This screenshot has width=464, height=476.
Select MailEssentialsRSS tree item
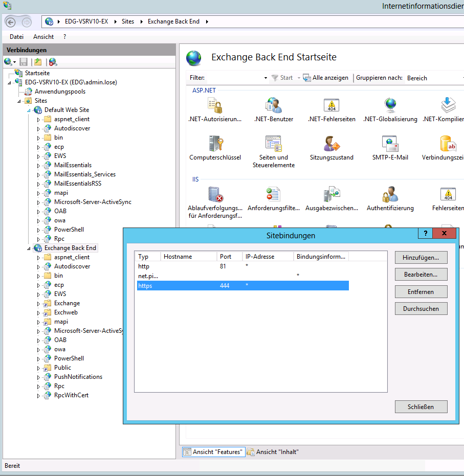pyautogui.click(x=78, y=184)
